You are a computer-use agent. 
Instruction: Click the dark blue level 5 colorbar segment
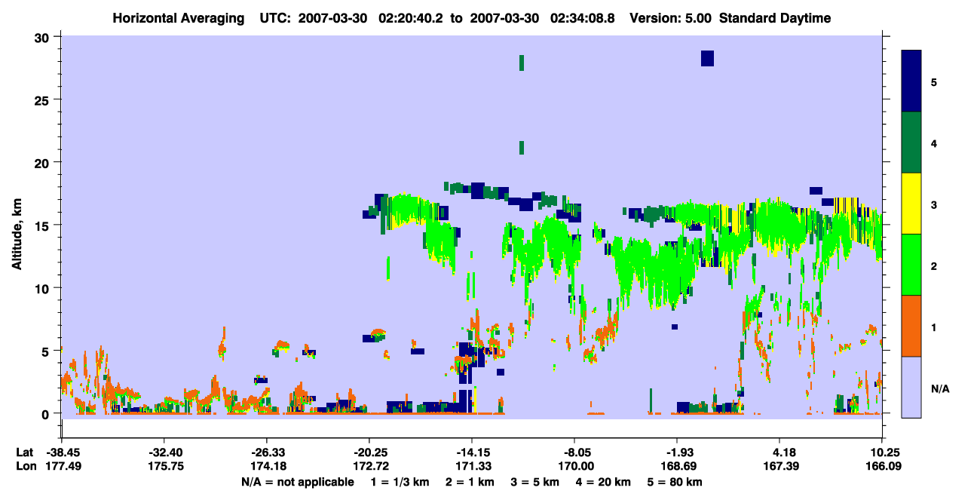coord(911,81)
